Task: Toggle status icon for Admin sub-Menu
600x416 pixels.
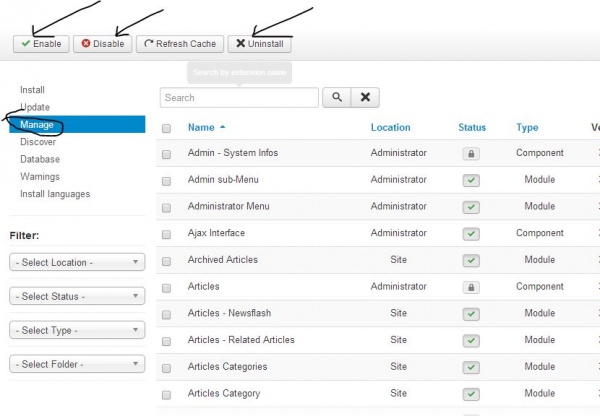Action: pos(470,180)
